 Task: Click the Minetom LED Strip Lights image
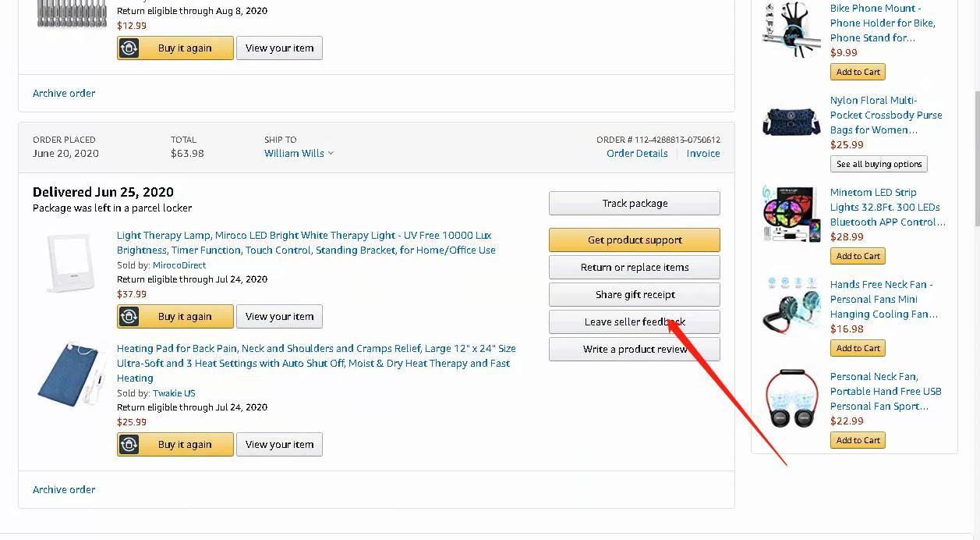pos(791,214)
